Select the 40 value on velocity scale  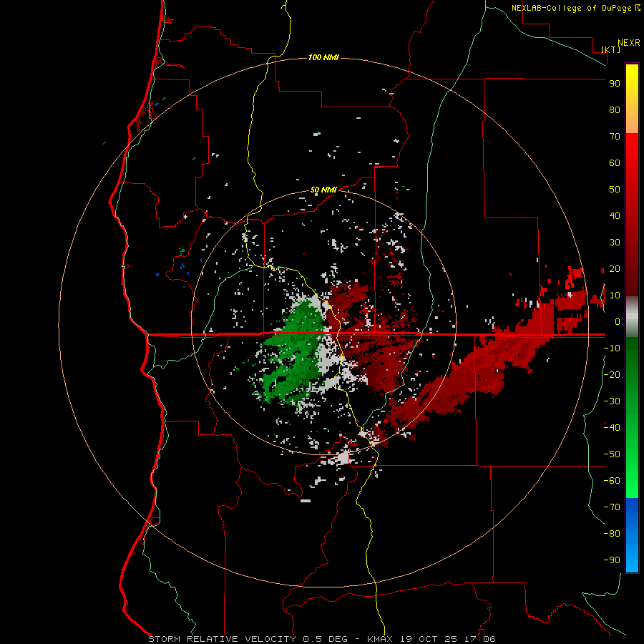(x=615, y=215)
